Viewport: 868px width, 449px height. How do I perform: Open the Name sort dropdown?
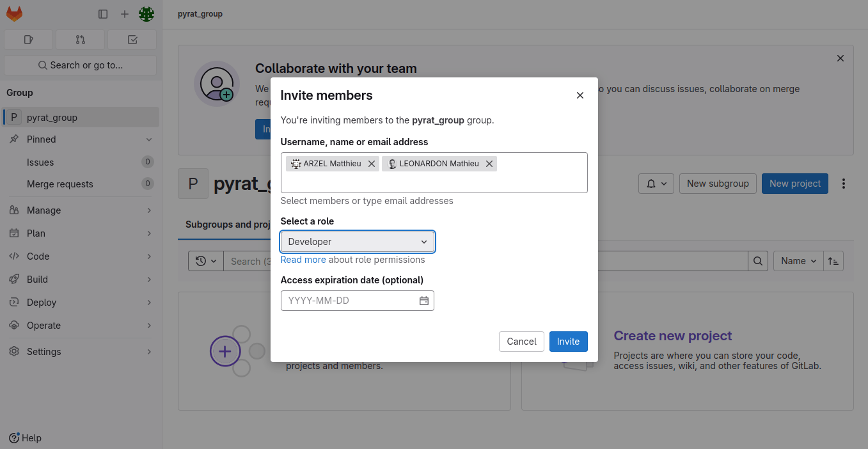[x=798, y=261]
